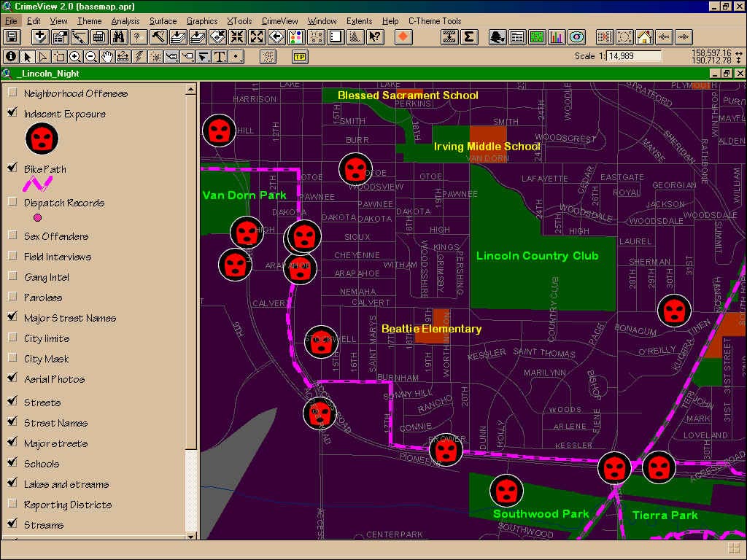Click the Sigma statistics icon
This screenshot has height=560, width=747.
[468, 37]
